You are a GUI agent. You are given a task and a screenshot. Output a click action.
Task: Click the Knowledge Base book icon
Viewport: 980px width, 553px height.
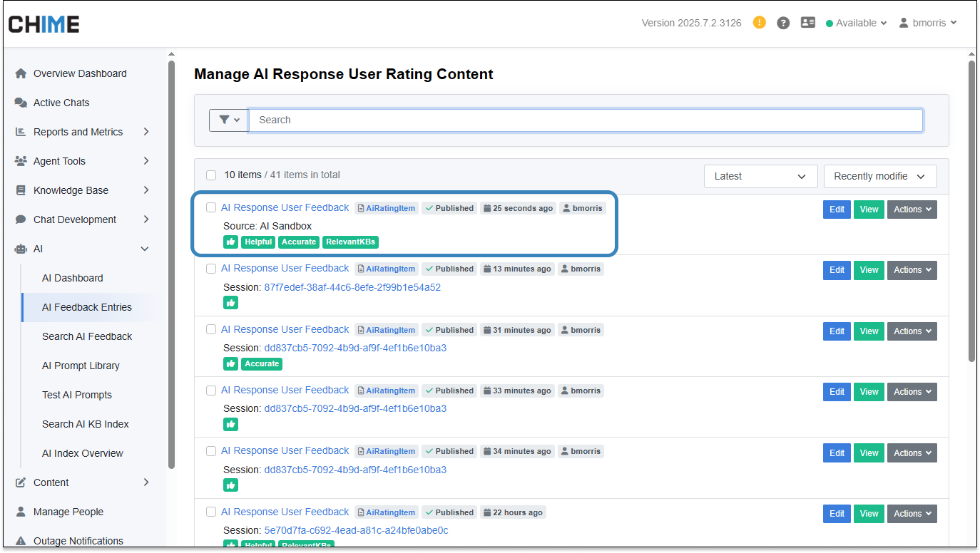click(x=21, y=190)
